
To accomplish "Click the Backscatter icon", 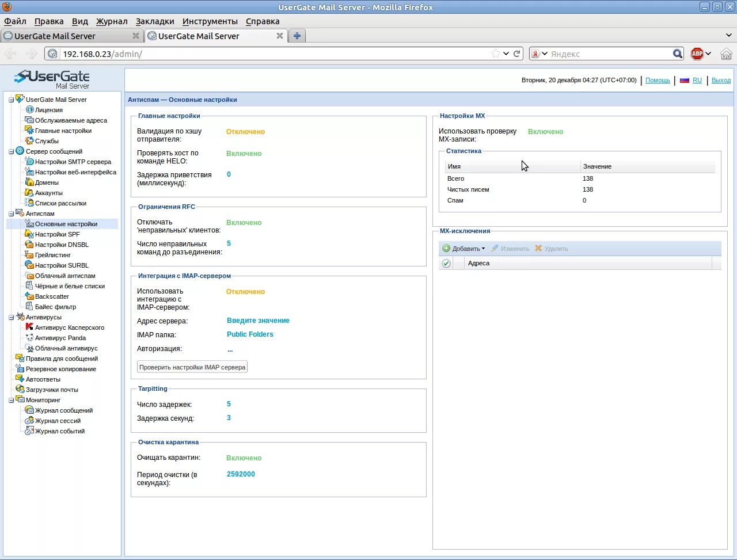I will pyautogui.click(x=29, y=296).
